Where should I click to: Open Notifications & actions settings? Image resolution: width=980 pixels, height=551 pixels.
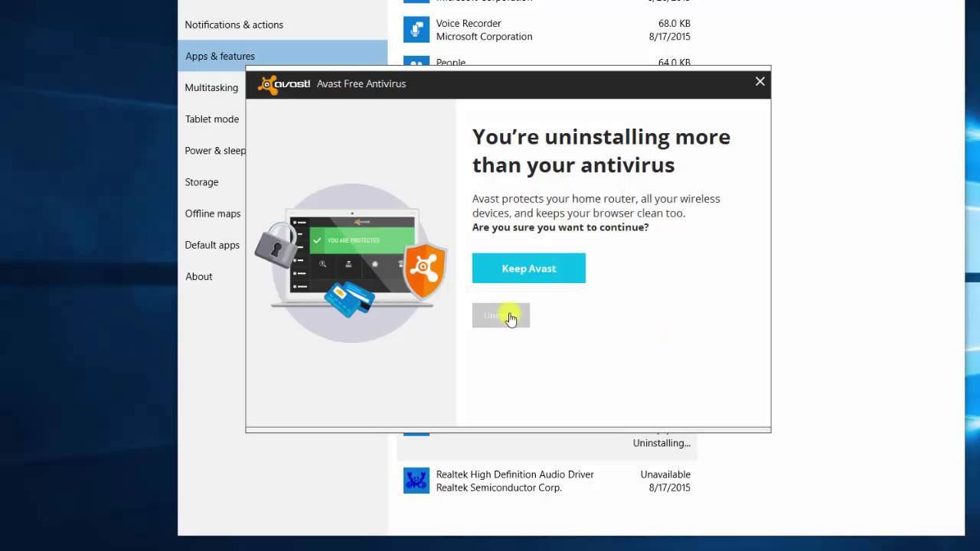click(x=234, y=24)
